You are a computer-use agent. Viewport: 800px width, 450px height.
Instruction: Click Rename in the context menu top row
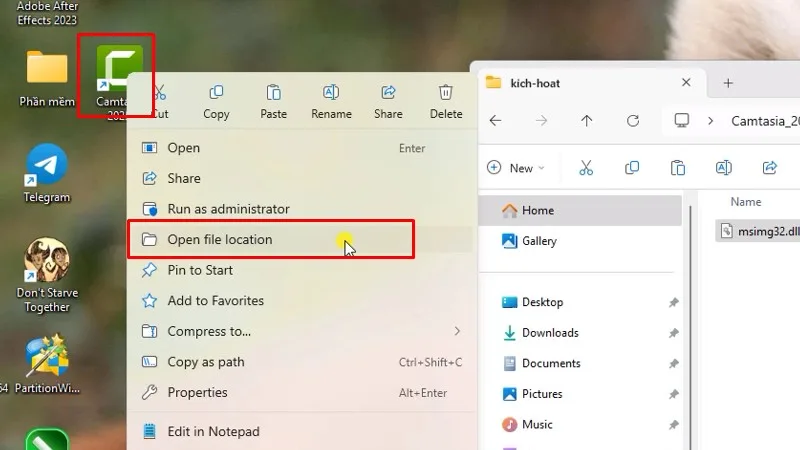pos(331,102)
